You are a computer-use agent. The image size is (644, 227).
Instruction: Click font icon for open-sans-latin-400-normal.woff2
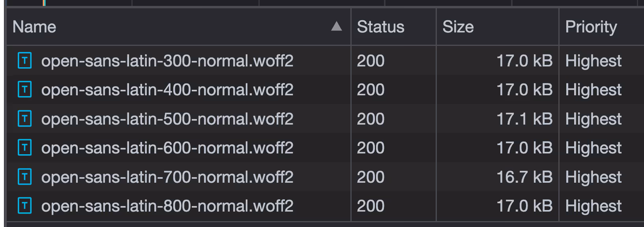(24, 90)
